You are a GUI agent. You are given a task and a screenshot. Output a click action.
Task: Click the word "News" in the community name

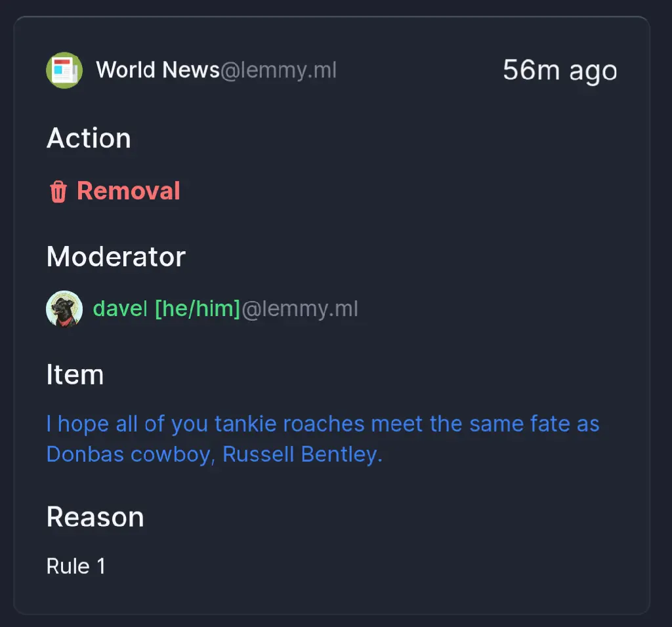[191, 70]
